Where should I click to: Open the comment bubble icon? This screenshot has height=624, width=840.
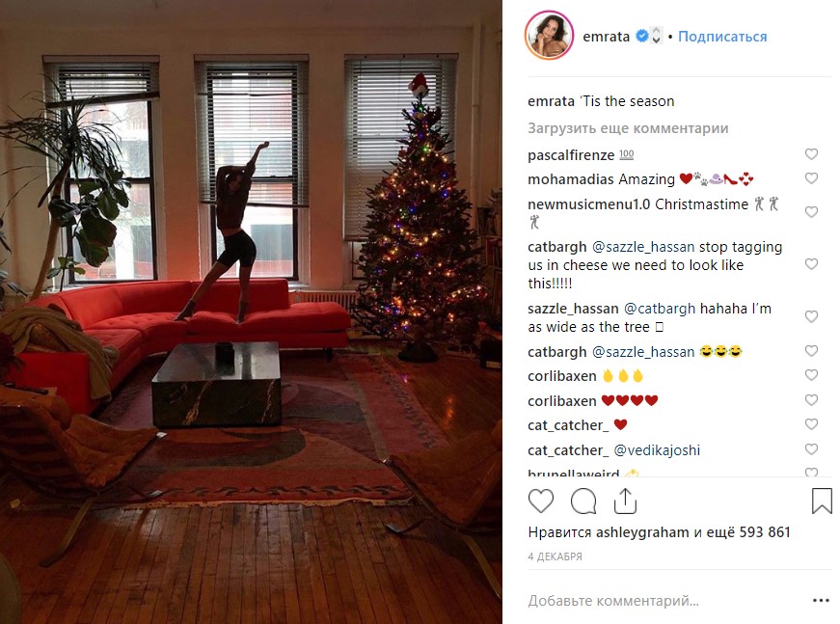click(x=583, y=502)
